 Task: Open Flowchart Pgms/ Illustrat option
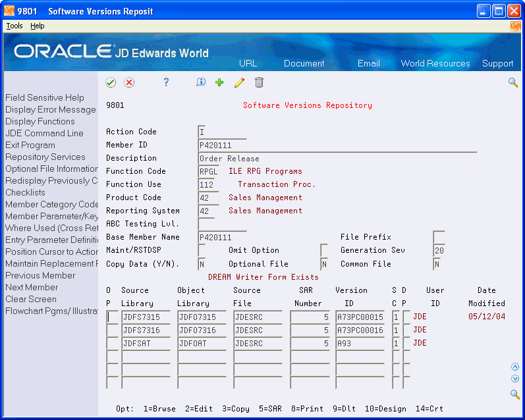coord(51,311)
